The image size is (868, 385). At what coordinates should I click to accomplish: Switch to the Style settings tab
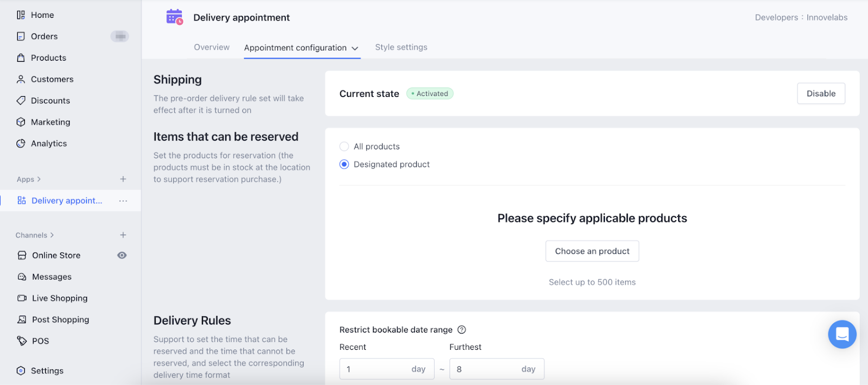(x=401, y=47)
